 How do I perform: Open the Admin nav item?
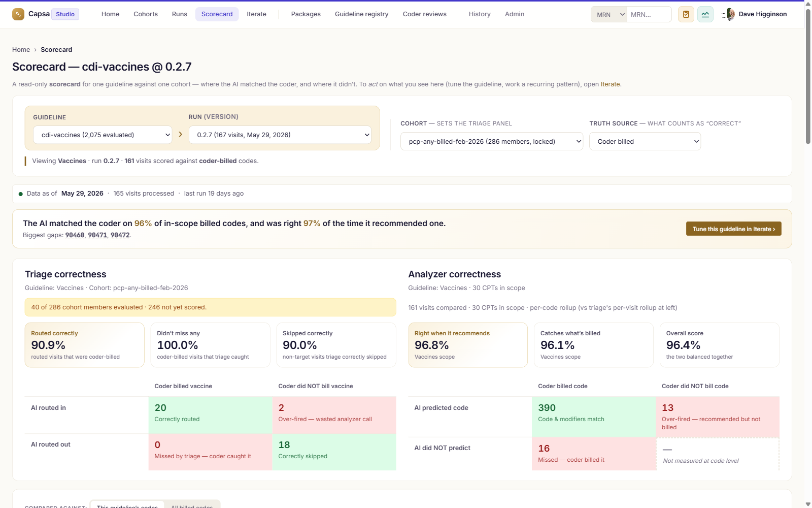pyautogui.click(x=515, y=14)
